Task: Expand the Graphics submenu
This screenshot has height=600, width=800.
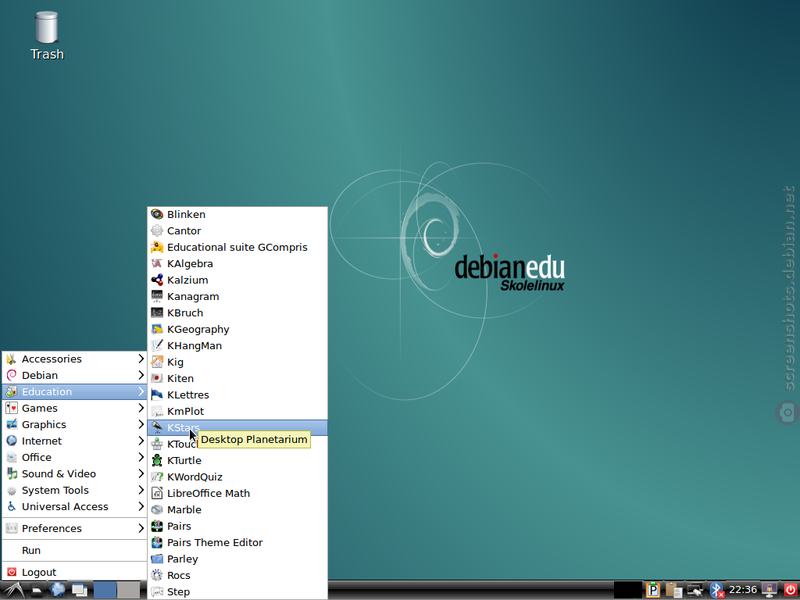Action: 74,424
